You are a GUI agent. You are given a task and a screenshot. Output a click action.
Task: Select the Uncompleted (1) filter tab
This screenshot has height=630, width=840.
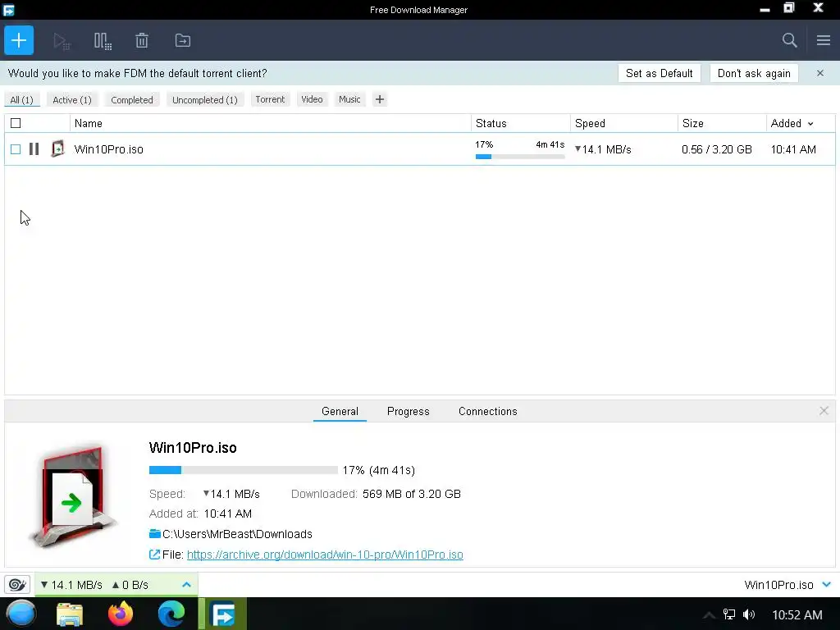tap(204, 99)
